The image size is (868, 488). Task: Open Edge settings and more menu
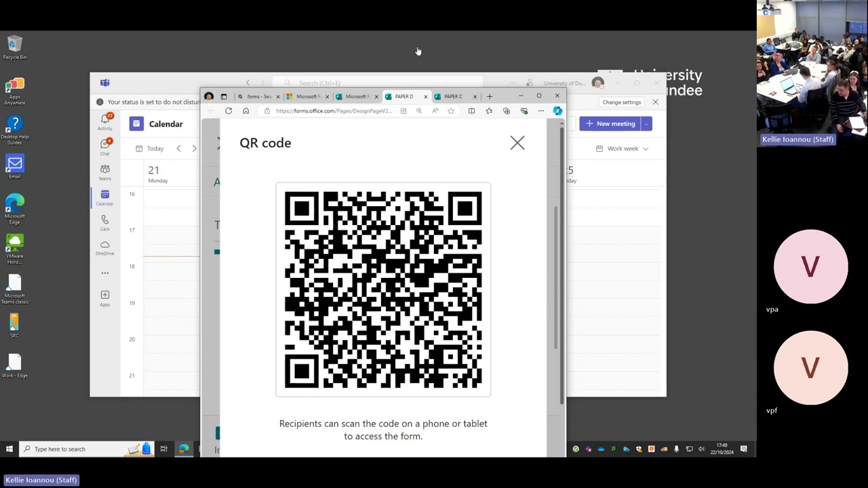pyautogui.click(x=540, y=111)
